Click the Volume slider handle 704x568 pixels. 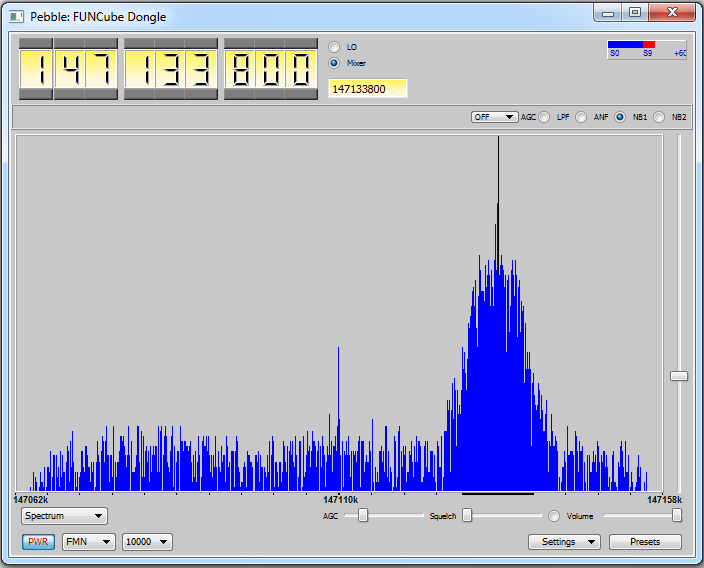tap(677, 516)
